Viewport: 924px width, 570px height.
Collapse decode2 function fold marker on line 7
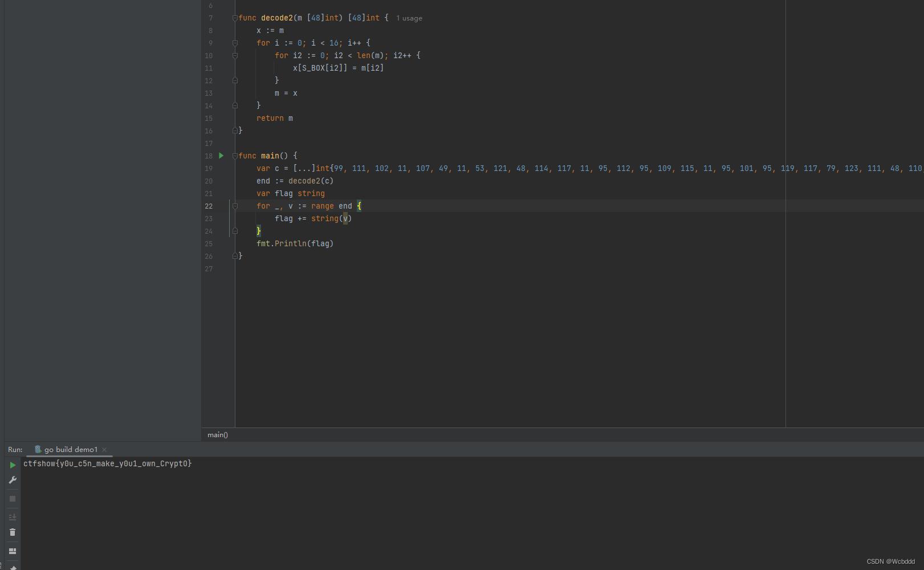point(235,18)
